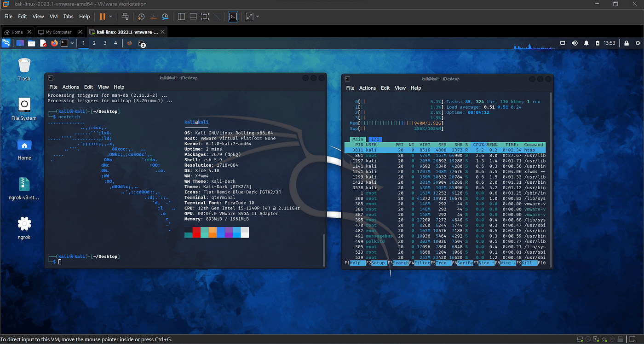This screenshot has width=644, height=344.
Task: Toggle the tab thumbnail bar visibility
Action: [193, 16]
